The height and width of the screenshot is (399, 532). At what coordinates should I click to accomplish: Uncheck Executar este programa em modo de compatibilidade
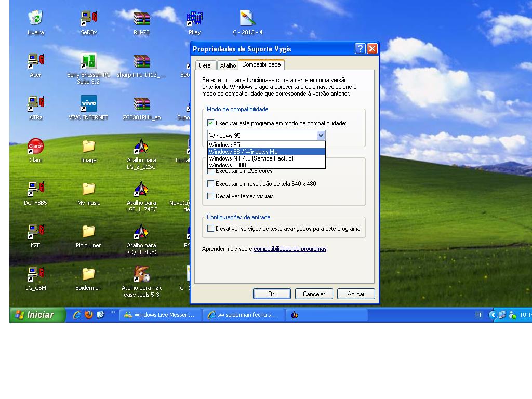click(x=211, y=123)
